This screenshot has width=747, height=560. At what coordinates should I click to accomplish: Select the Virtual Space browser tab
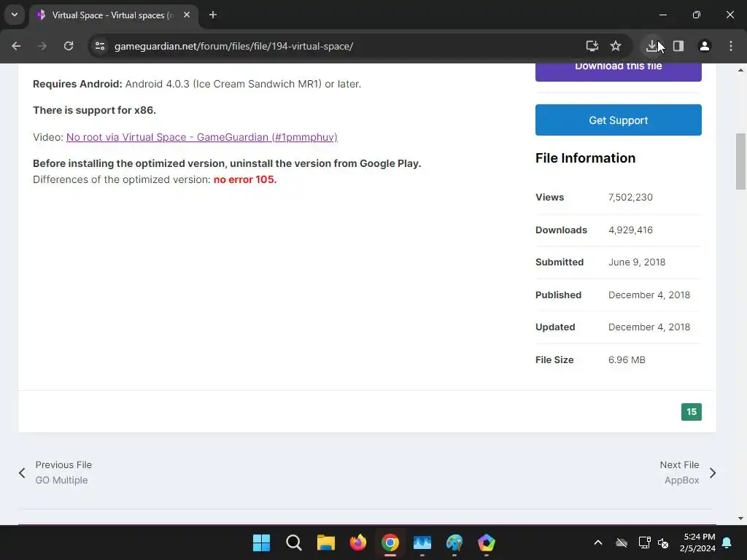[x=113, y=15]
